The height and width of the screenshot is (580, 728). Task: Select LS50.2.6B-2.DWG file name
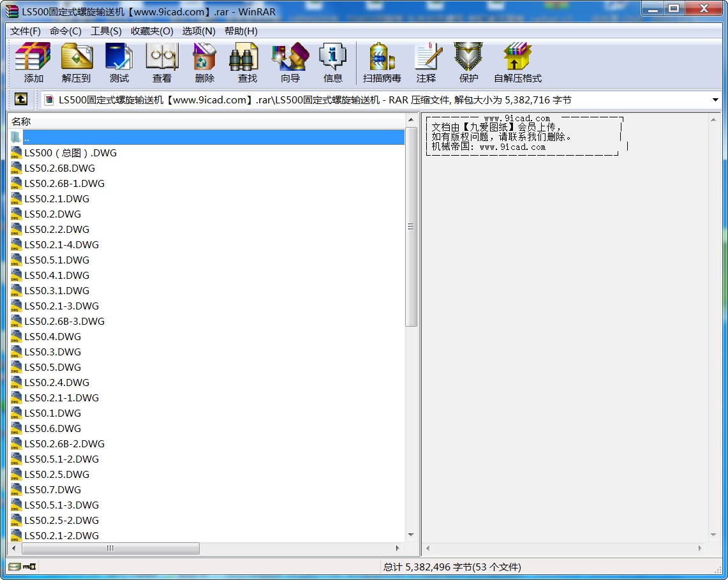64,444
